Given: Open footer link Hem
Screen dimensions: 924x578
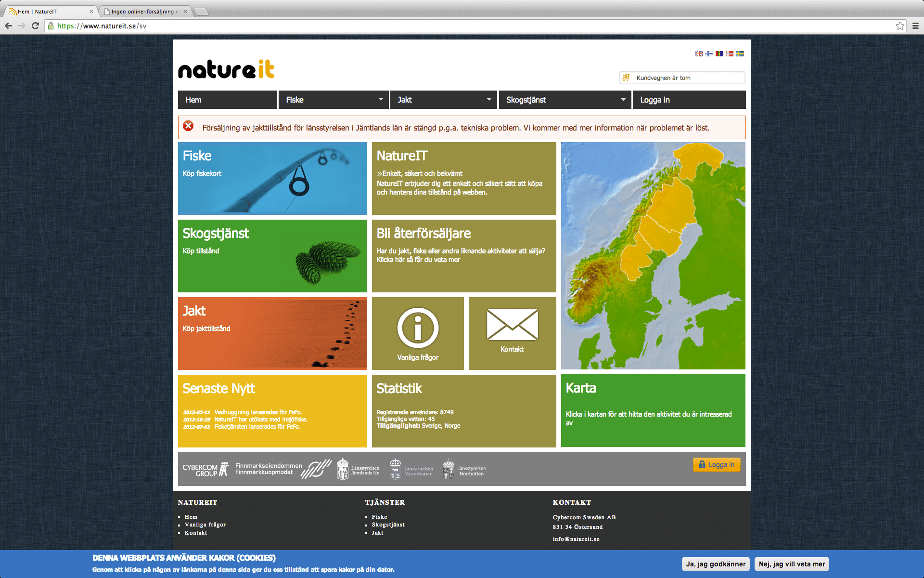Looking at the screenshot, I should [x=191, y=517].
